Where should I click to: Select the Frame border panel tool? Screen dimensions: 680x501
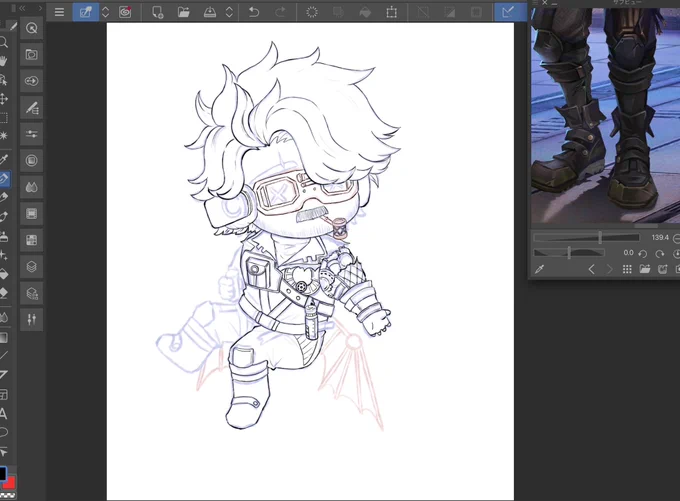[x=3, y=394]
